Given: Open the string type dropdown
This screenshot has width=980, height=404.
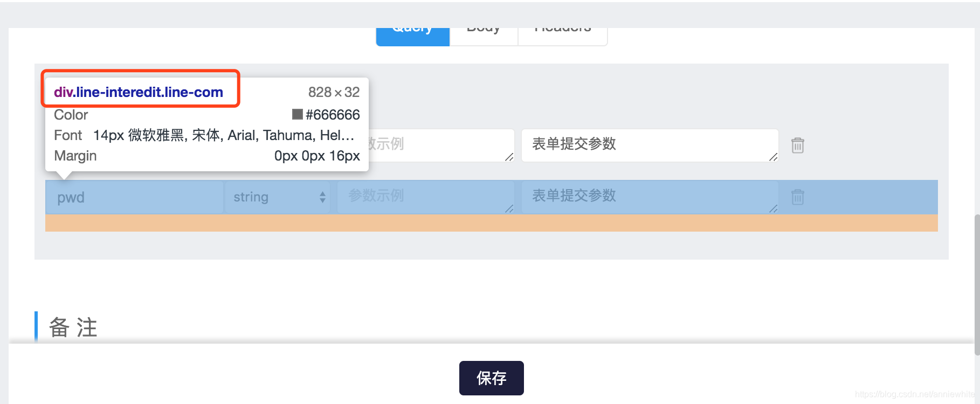Looking at the screenshot, I should click(x=278, y=197).
